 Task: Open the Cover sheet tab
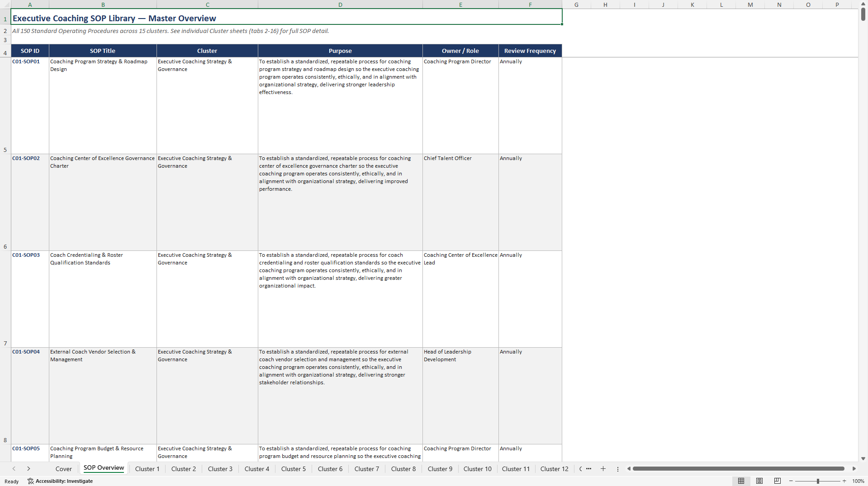tap(64, 469)
